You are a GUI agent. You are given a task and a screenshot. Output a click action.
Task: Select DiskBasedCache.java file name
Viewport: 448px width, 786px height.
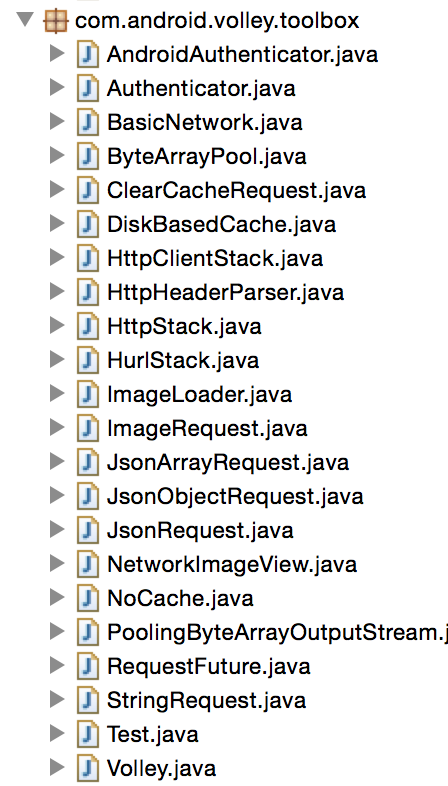point(221,225)
